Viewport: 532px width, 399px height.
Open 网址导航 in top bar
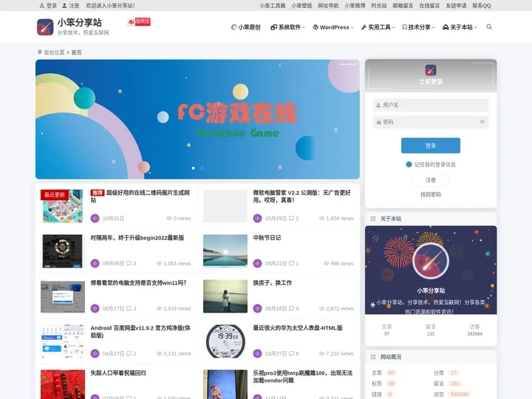(328, 5)
